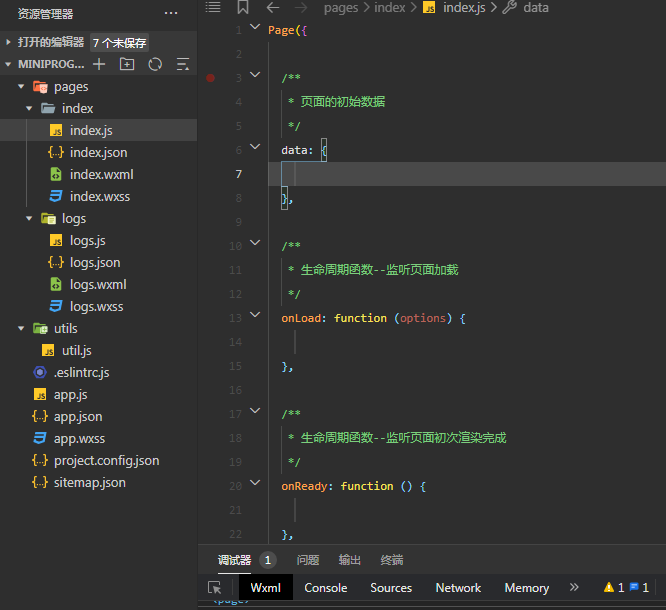Switch to the 终端 panel tab
The height and width of the screenshot is (610, 666).
point(392,560)
